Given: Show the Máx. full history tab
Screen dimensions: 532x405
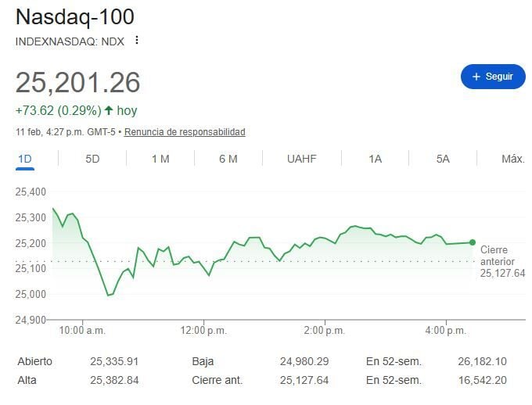Looking at the screenshot, I should (x=512, y=159).
